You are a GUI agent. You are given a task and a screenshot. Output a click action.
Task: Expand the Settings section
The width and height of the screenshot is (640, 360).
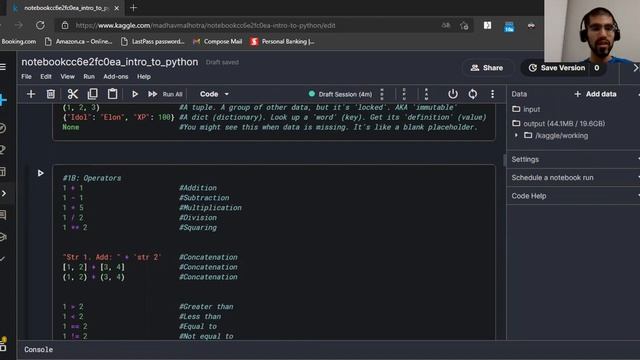pyautogui.click(x=573, y=159)
